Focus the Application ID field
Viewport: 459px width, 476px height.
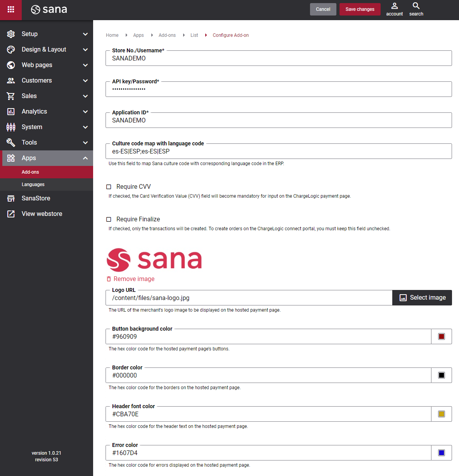279,120
